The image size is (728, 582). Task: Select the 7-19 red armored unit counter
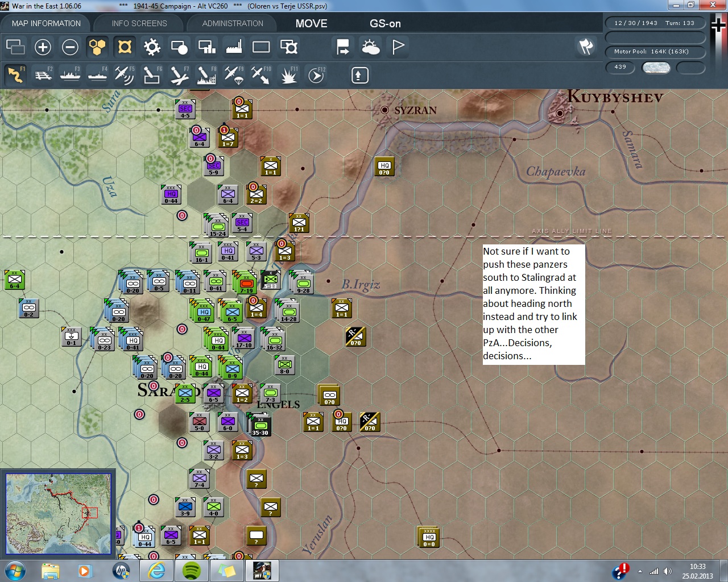tap(246, 282)
